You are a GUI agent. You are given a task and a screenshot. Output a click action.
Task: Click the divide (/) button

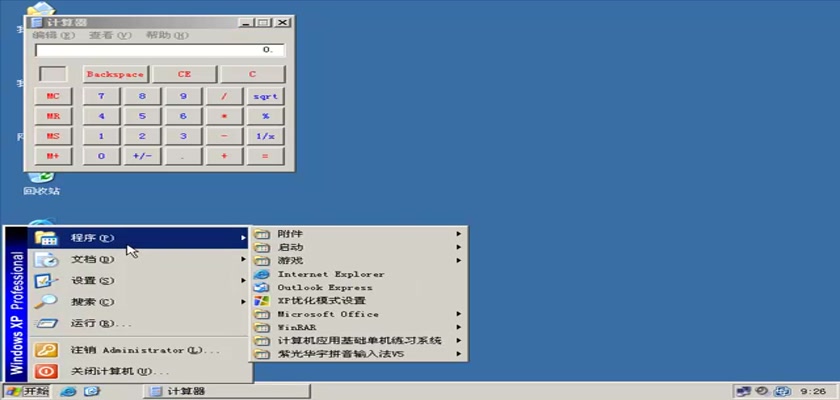[224, 96]
